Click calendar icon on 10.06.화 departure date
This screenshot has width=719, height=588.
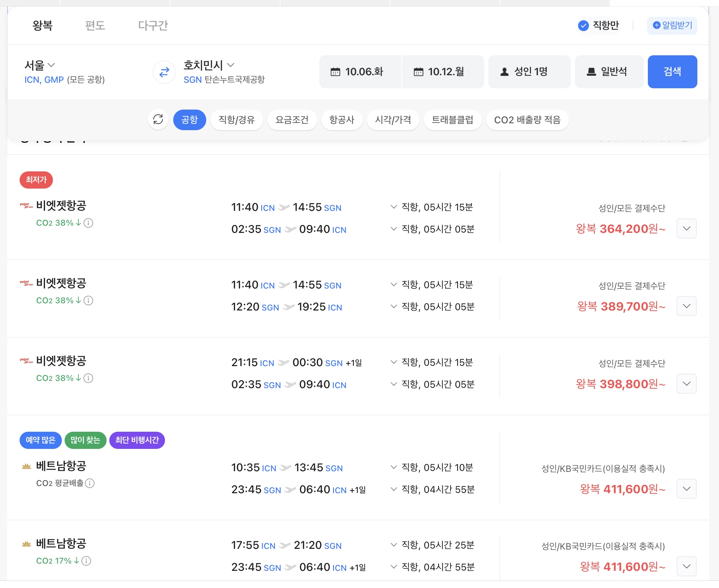[335, 72]
